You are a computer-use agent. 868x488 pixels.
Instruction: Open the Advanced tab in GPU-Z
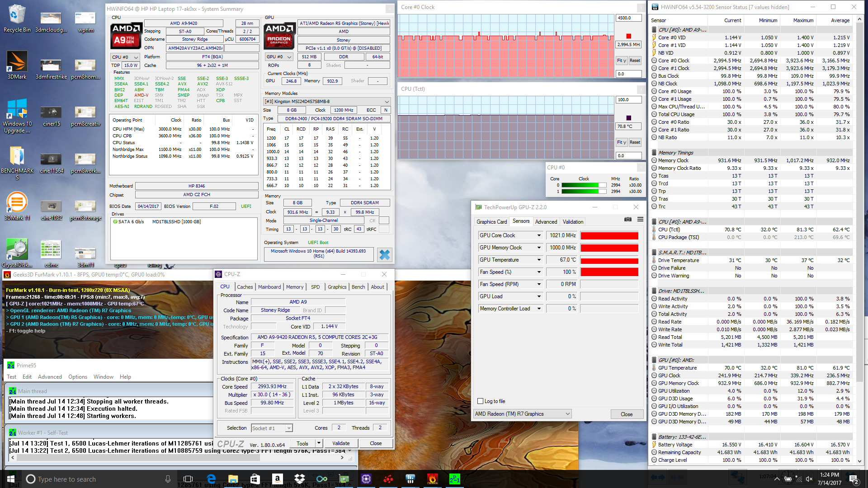(546, 222)
